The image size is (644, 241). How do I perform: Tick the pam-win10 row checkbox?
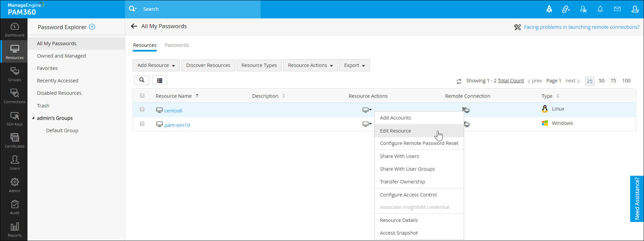pyautogui.click(x=142, y=124)
